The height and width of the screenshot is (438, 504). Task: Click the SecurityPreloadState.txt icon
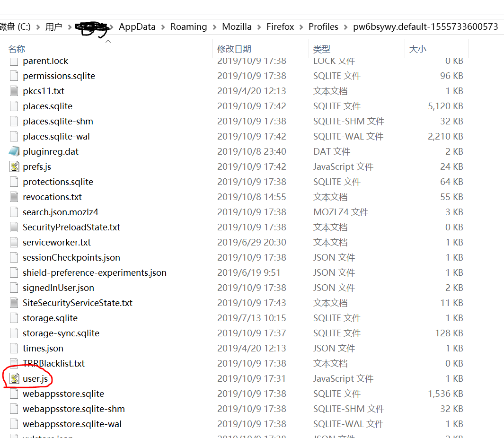[14, 227]
